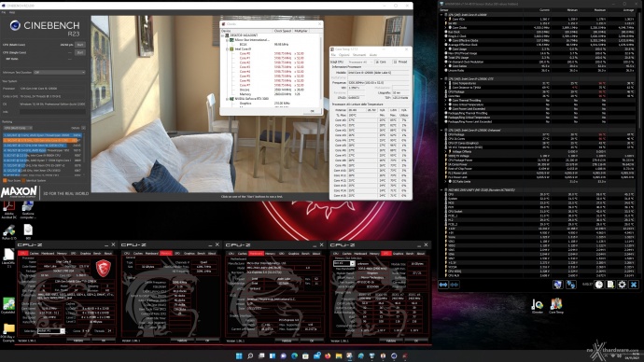Open Slot #1 dropdown in CPU-Z SPD
644x362 pixels.
(x=344, y=263)
